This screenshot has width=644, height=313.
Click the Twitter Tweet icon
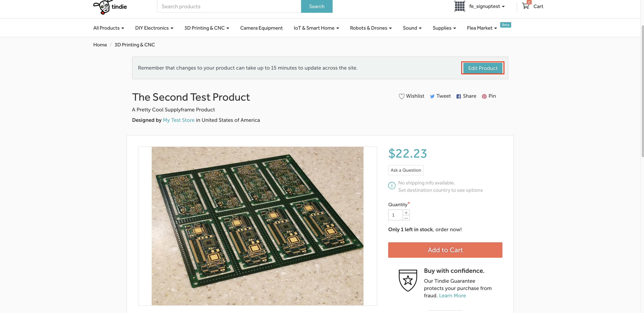tap(432, 96)
